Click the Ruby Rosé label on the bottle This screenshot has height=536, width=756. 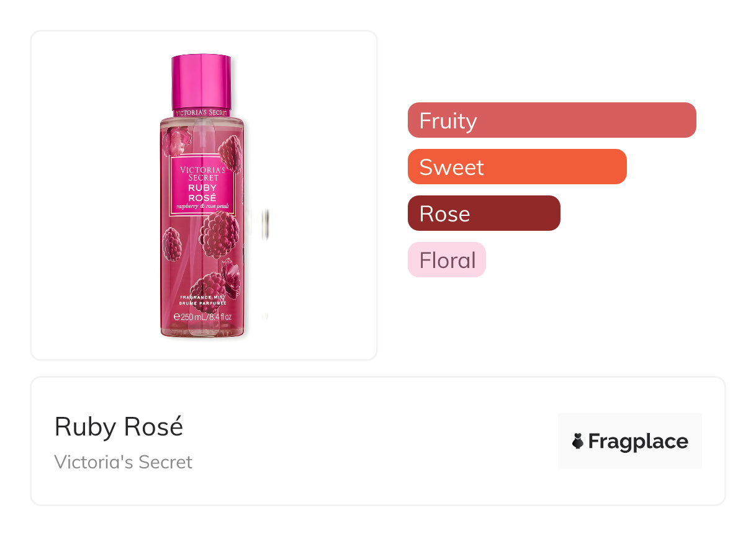(202, 192)
